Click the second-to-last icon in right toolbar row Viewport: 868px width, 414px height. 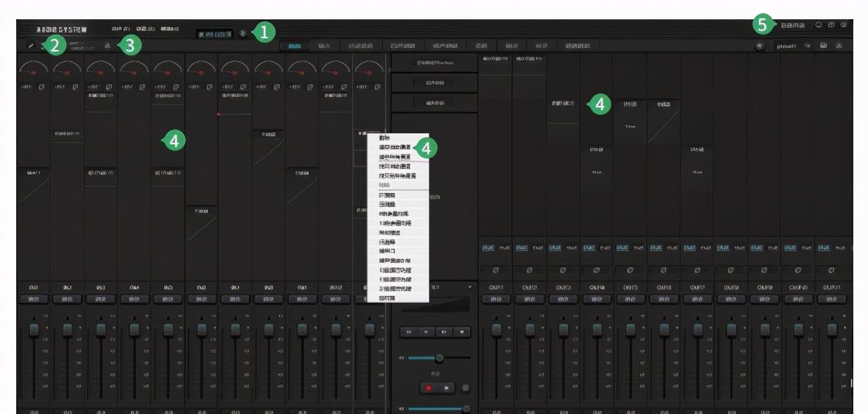[x=824, y=46]
